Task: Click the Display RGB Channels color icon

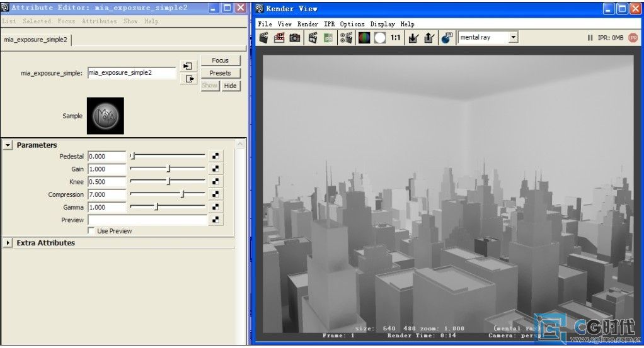Action: pos(364,38)
